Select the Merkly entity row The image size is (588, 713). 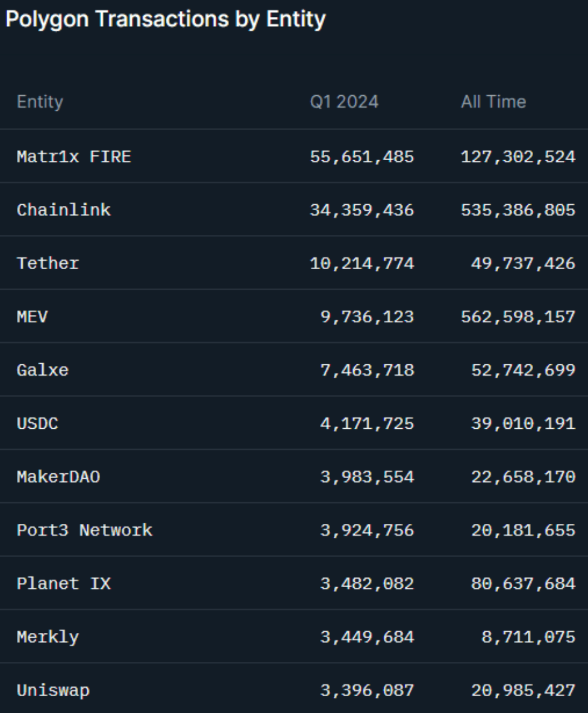48,637
